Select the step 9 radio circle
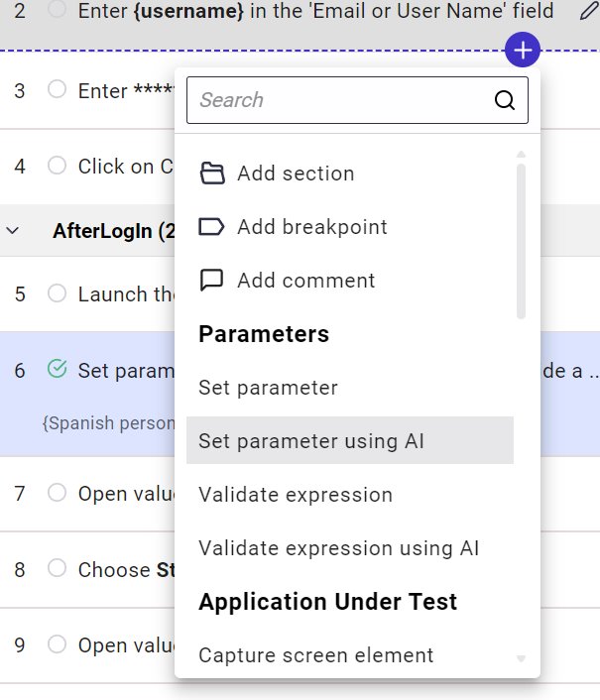The image size is (600, 700). (58, 643)
